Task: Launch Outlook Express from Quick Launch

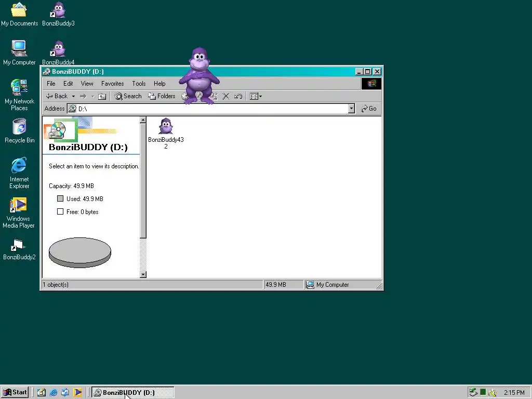Action: (x=65, y=393)
